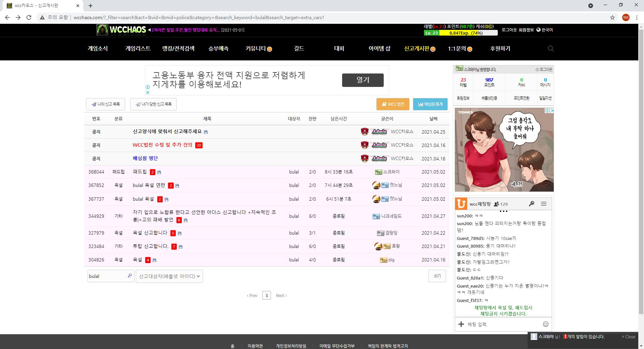Viewport: 644px width, 349px height.
Task: Click the chat participants count 129
Action: 501,204
